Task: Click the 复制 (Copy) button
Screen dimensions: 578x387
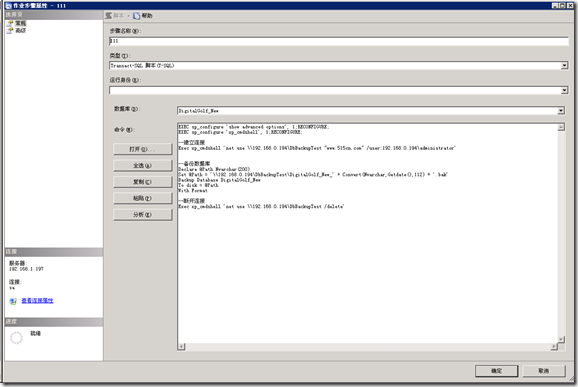Action: [143, 182]
